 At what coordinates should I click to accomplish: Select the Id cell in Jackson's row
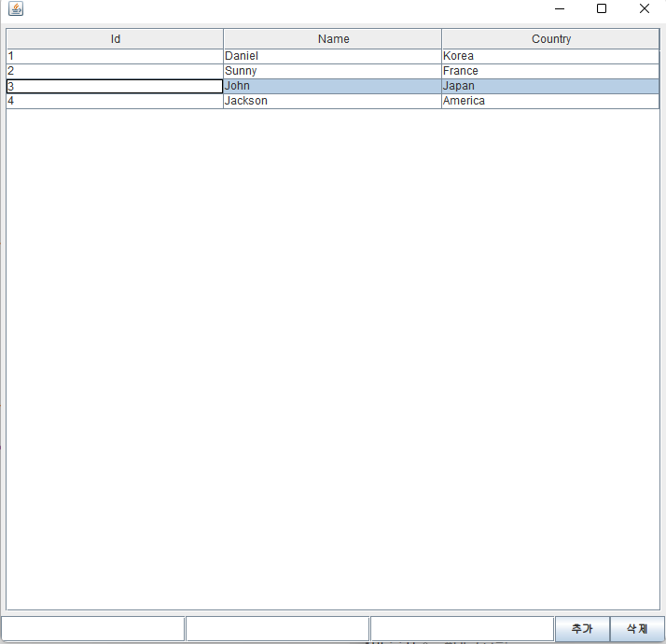coord(115,101)
